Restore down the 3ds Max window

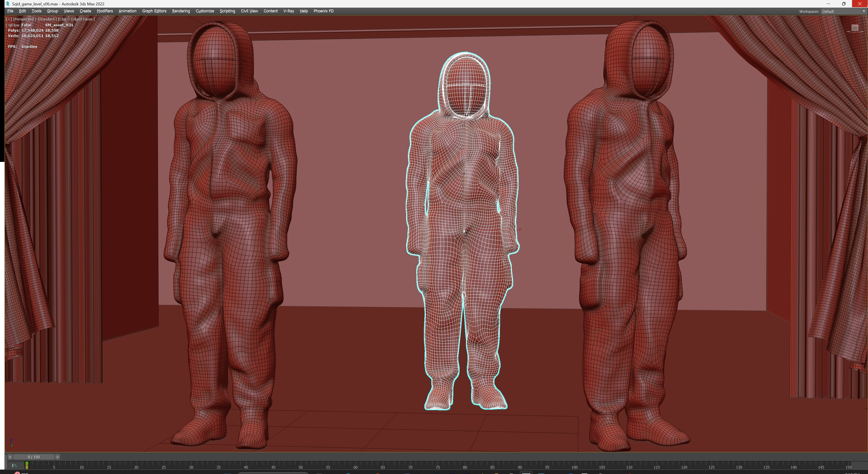click(x=843, y=4)
